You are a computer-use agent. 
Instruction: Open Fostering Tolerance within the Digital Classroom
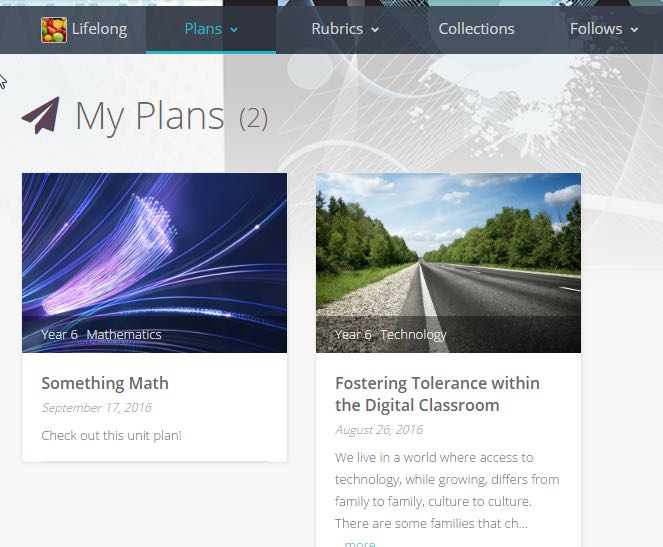pyautogui.click(x=437, y=394)
